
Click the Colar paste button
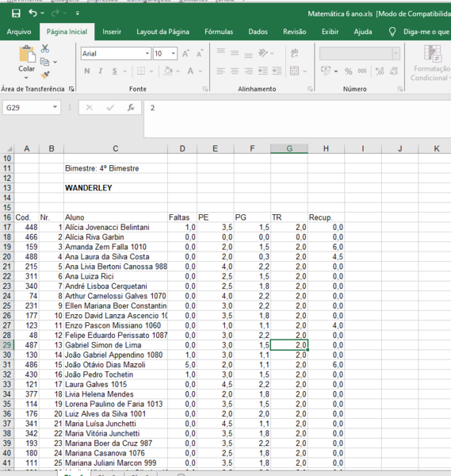point(27,62)
